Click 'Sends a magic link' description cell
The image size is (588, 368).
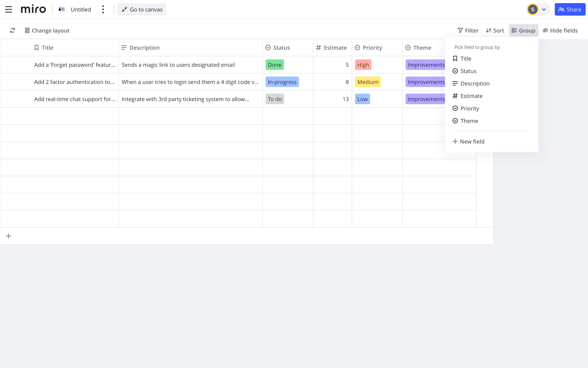pos(190,65)
